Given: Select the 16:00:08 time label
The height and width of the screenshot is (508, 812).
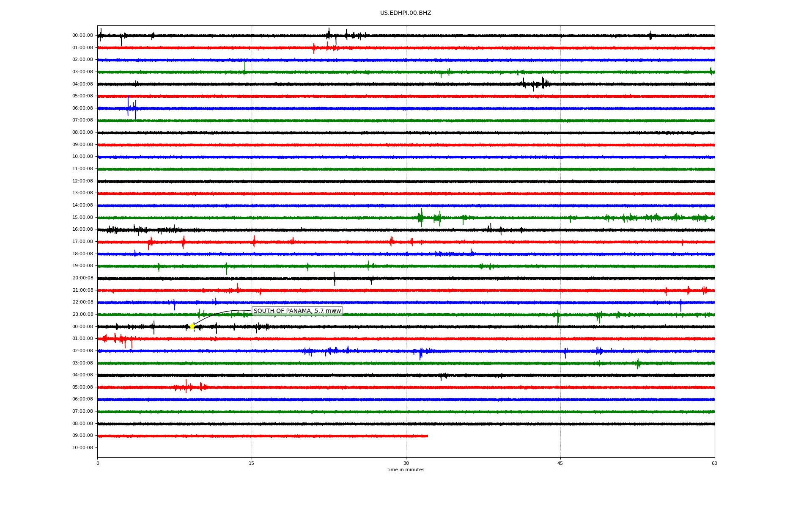Looking at the screenshot, I should pyautogui.click(x=82, y=229).
